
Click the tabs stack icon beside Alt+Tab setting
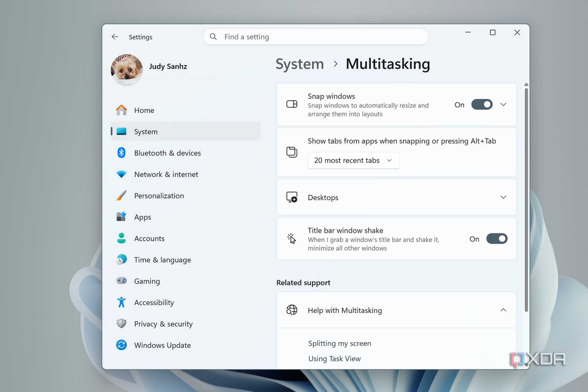292,152
